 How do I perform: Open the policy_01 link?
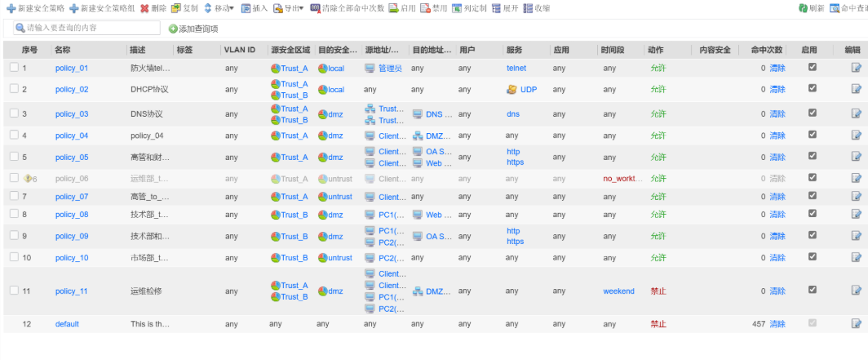[72, 68]
